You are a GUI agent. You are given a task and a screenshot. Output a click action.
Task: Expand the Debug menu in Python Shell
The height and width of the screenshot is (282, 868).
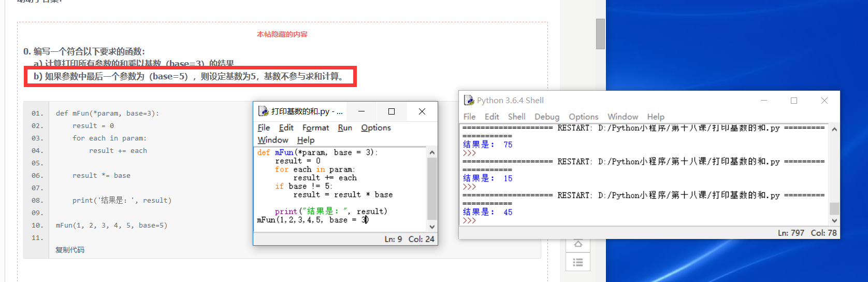[547, 117]
